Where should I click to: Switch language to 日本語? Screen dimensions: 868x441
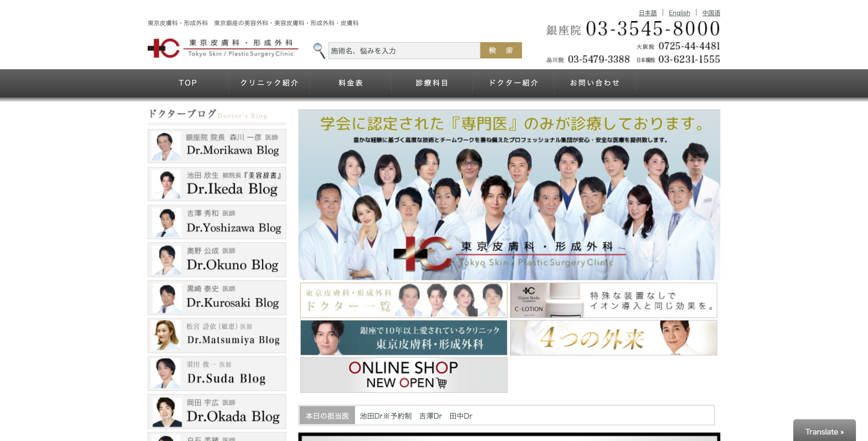pyautogui.click(x=648, y=13)
